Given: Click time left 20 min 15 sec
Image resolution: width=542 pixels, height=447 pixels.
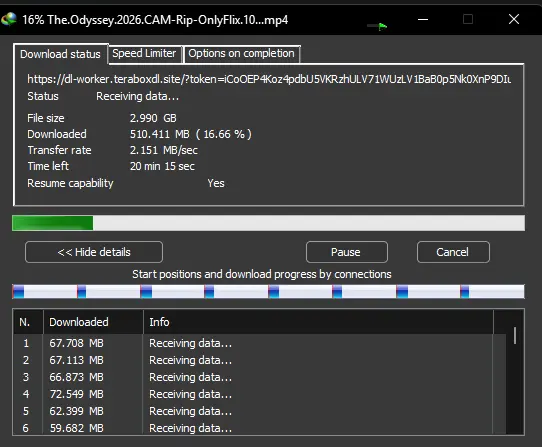Looking at the screenshot, I should pyautogui.click(x=162, y=166).
